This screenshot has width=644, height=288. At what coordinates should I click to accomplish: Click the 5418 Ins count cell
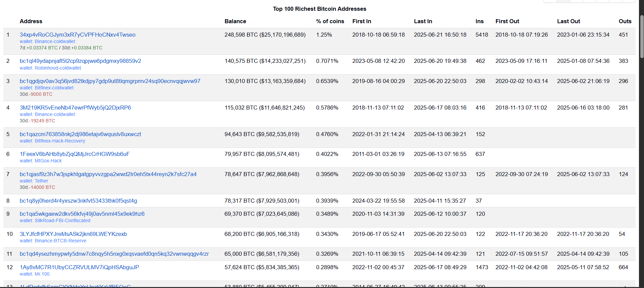[482, 35]
